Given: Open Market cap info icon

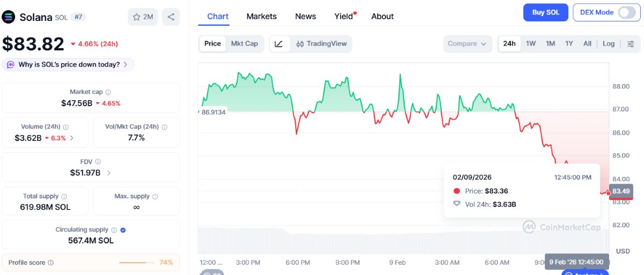Looking at the screenshot, I should 108,92.
